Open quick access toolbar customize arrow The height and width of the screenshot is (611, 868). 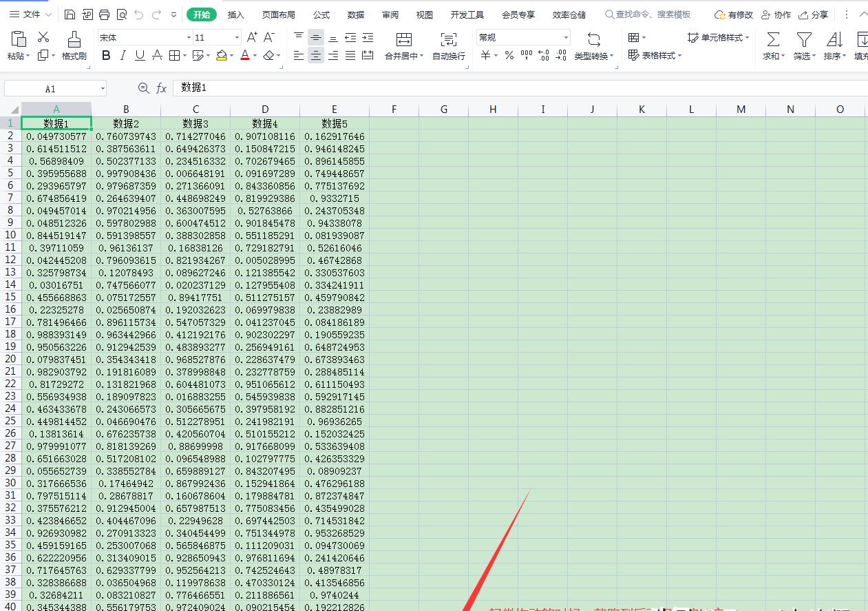tap(173, 14)
